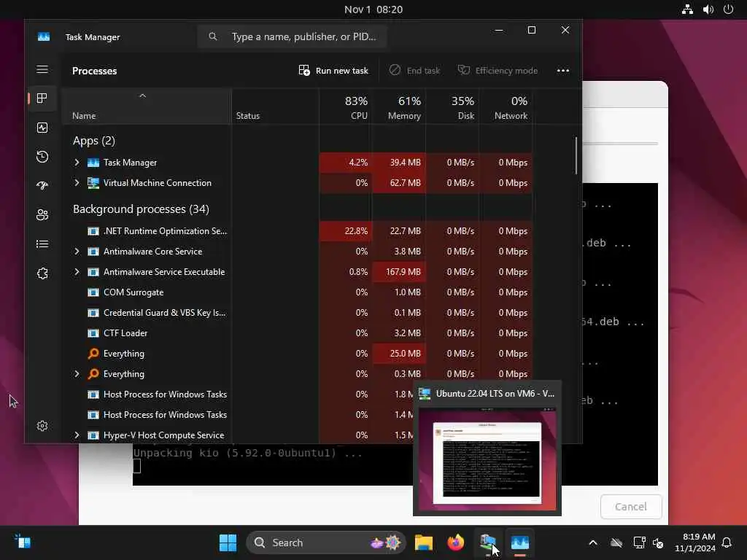Click the 167.9 MB memory cell

[x=399, y=272]
